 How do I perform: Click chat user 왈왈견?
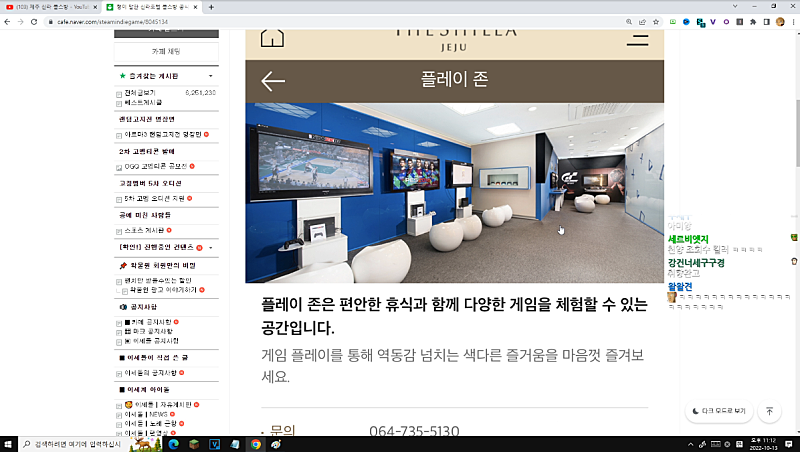680,286
